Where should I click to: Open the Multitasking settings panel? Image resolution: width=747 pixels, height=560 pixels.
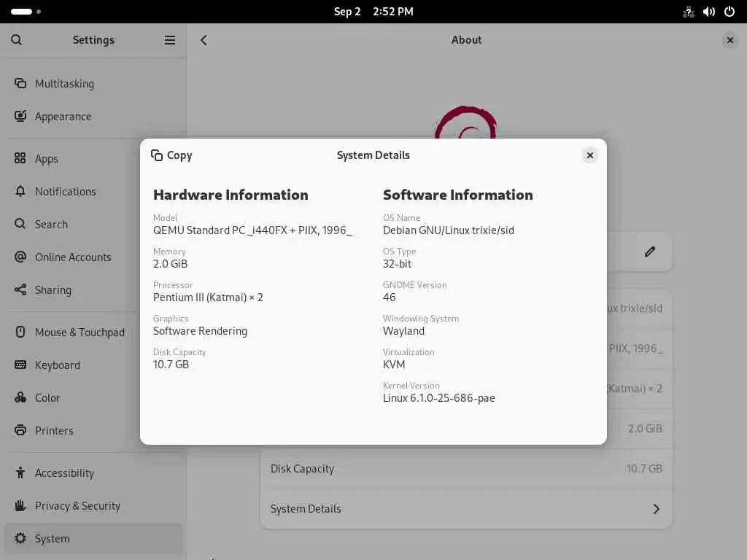coord(93,84)
